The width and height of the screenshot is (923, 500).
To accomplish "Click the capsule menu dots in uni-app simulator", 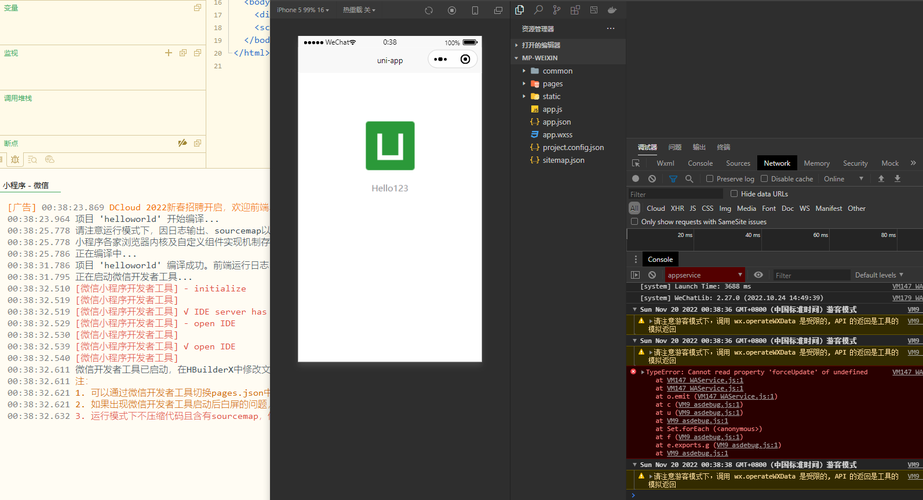I will coord(441,60).
